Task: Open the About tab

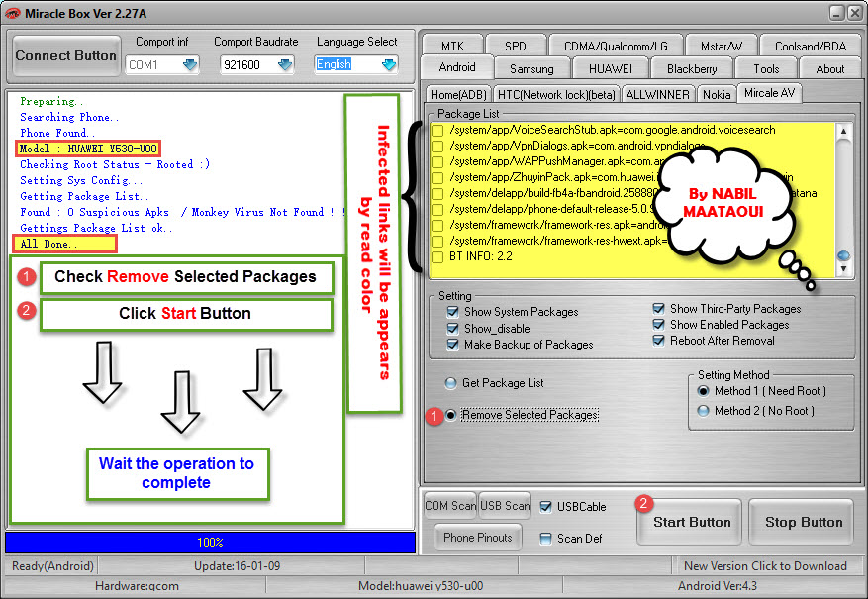Action: 829,69
